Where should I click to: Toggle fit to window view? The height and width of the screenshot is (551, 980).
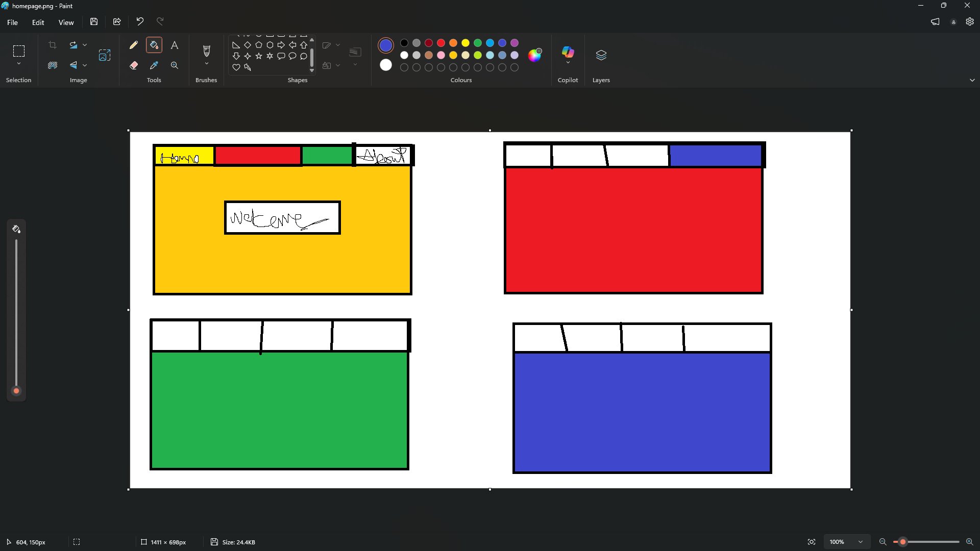point(812,542)
